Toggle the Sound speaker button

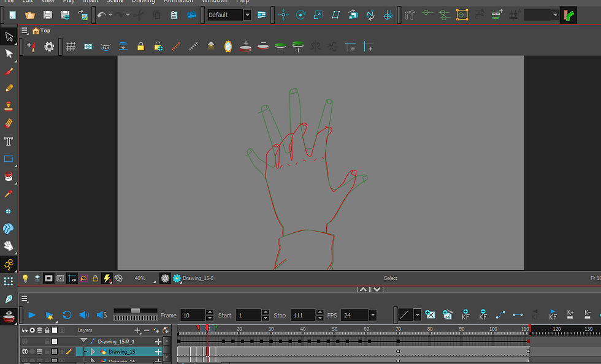click(84, 315)
